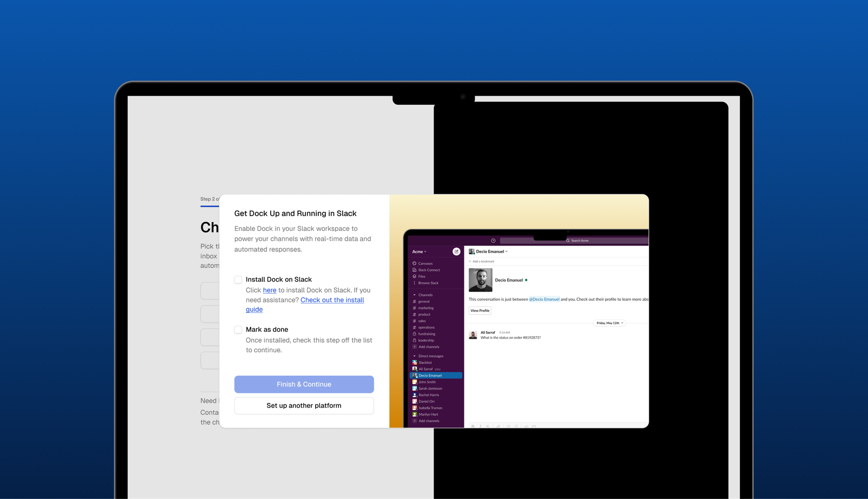Screen dimensions: 868x499
Task: Click Decio Emanuel's large profile photo
Action: click(481, 280)
